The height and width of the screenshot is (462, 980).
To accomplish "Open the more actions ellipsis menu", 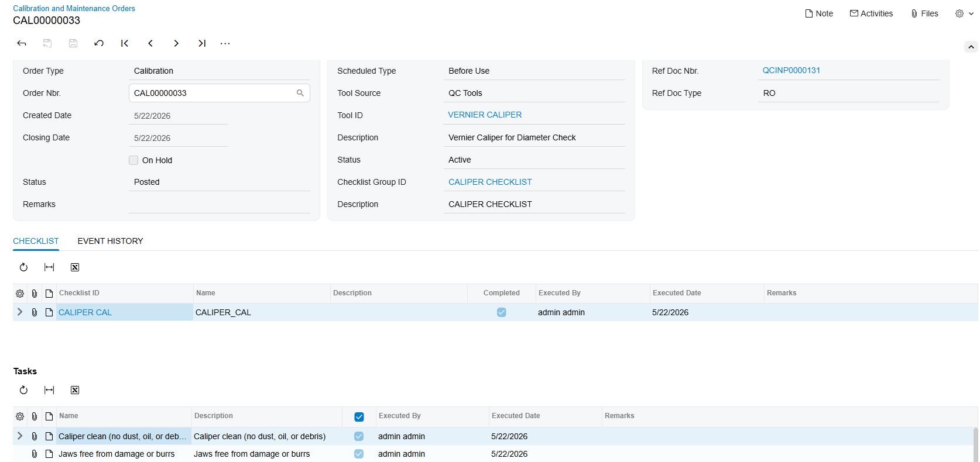I will 225,43.
